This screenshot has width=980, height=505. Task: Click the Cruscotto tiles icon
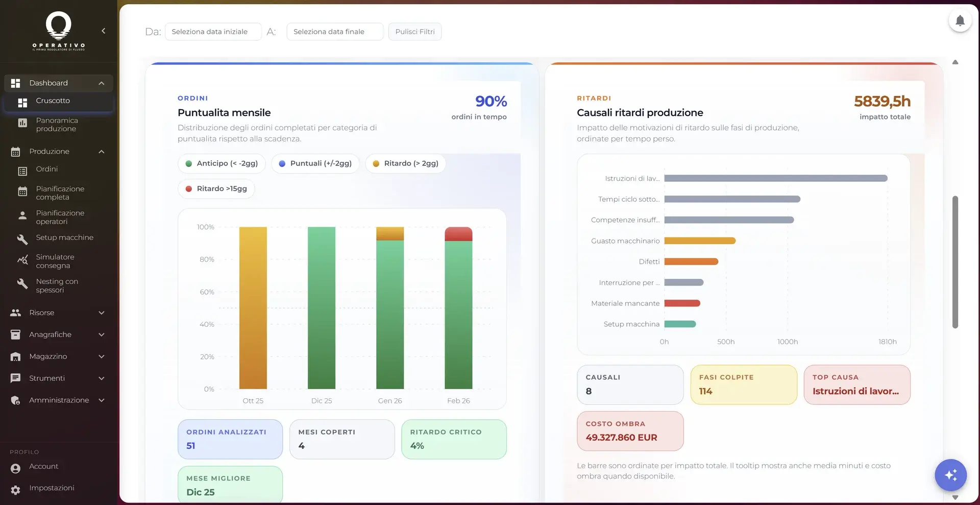pos(22,103)
